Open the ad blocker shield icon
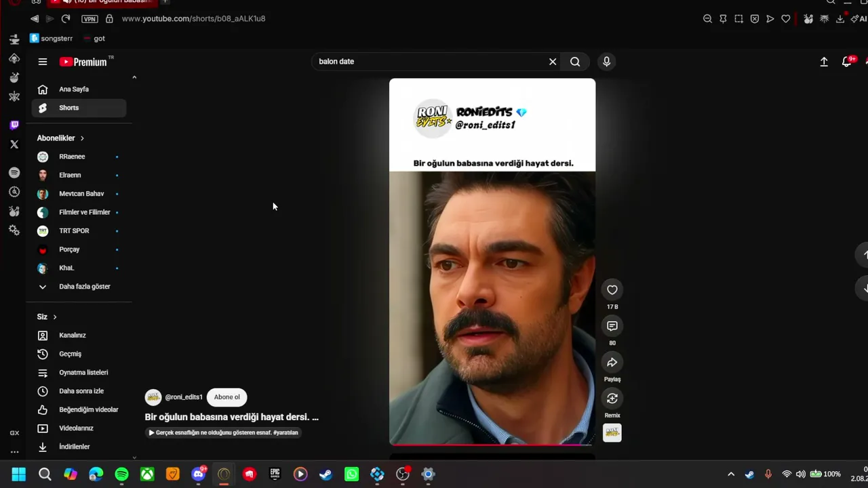The width and height of the screenshot is (868, 488). [755, 19]
